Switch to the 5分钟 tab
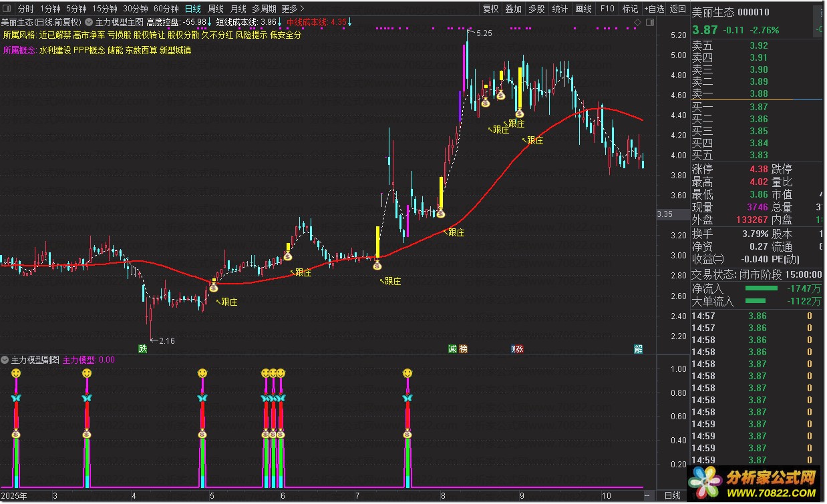The height and width of the screenshot is (504, 827). pos(76,9)
